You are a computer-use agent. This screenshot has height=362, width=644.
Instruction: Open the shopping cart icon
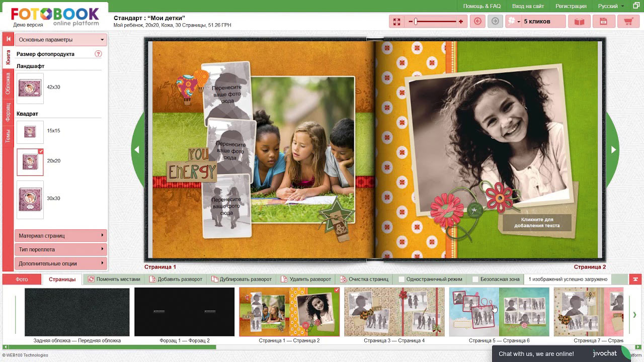coord(628,22)
